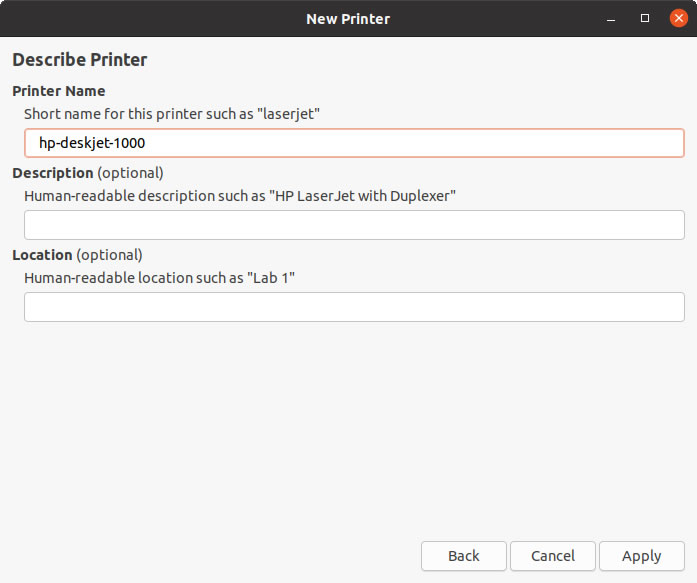Focus the Printer Name field containing hp-deskjet-1000

coord(354,143)
